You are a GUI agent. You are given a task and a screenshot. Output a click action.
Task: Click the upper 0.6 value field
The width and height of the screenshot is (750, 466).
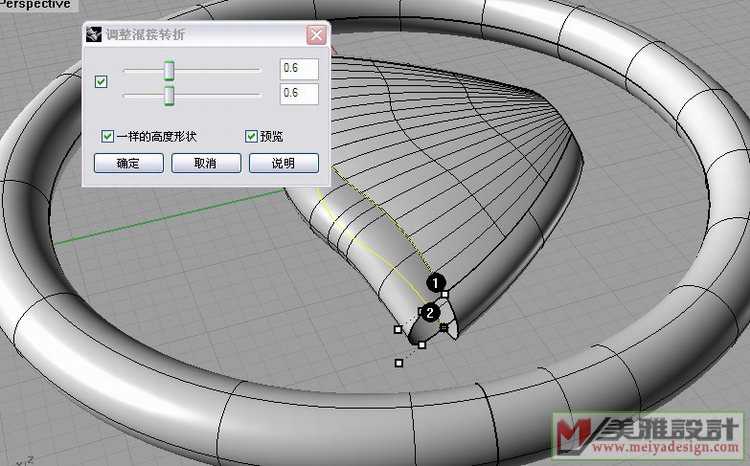[x=299, y=69]
